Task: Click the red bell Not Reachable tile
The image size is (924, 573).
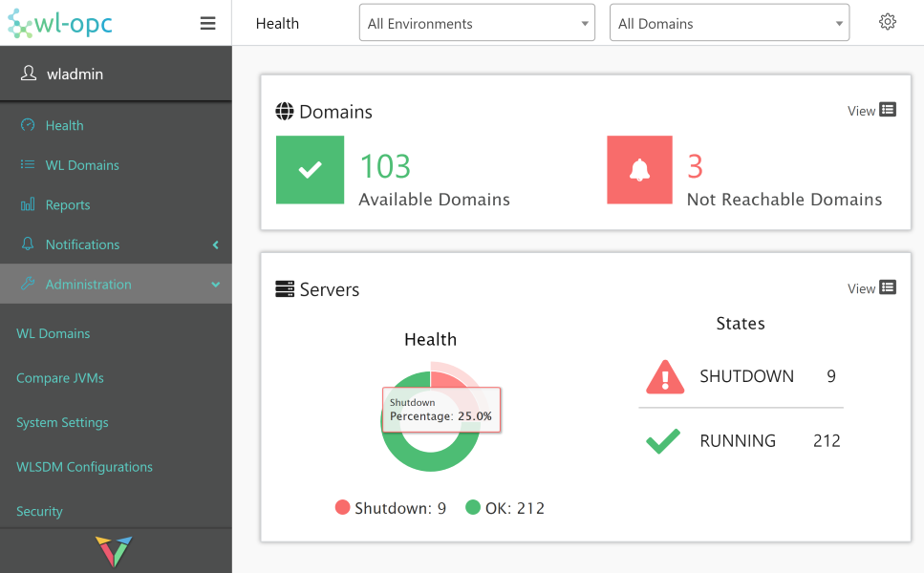Action: click(639, 170)
